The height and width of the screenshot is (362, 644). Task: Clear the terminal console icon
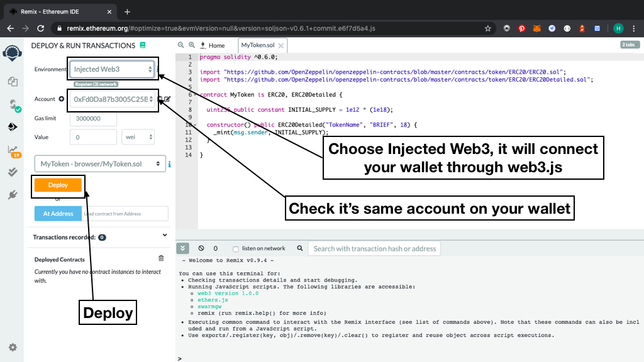tap(201, 248)
